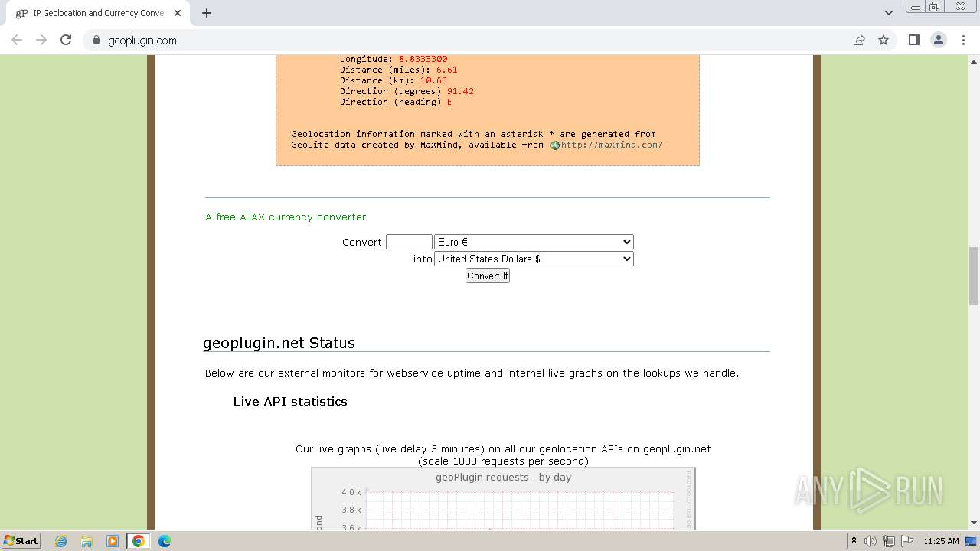Screen dimensions: 980x551
Task: Open File Explorer from the taskbar
Action: click(x=87, y=541)
